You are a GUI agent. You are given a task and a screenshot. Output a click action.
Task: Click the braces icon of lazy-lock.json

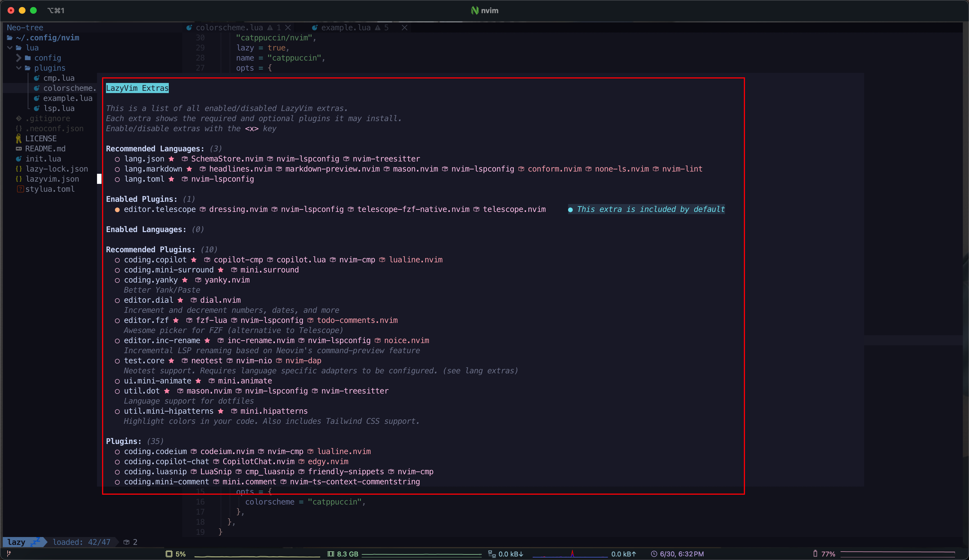(x=19, y=169)
